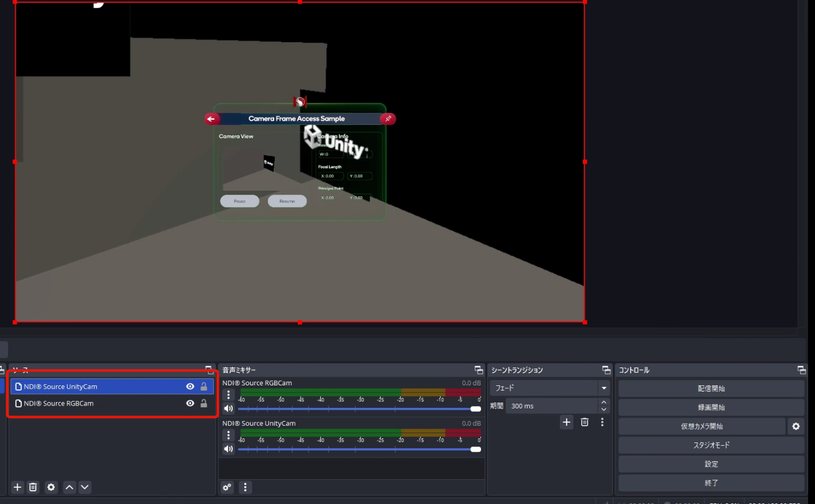Open virtual camera settings gear icon
Image resolution: width=815 pixels, height=504 pixels.
[x=795, y=426]
